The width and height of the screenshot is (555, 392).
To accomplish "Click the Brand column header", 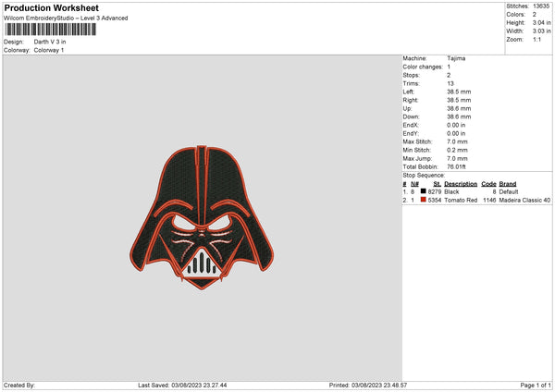I will coord(508,184).
